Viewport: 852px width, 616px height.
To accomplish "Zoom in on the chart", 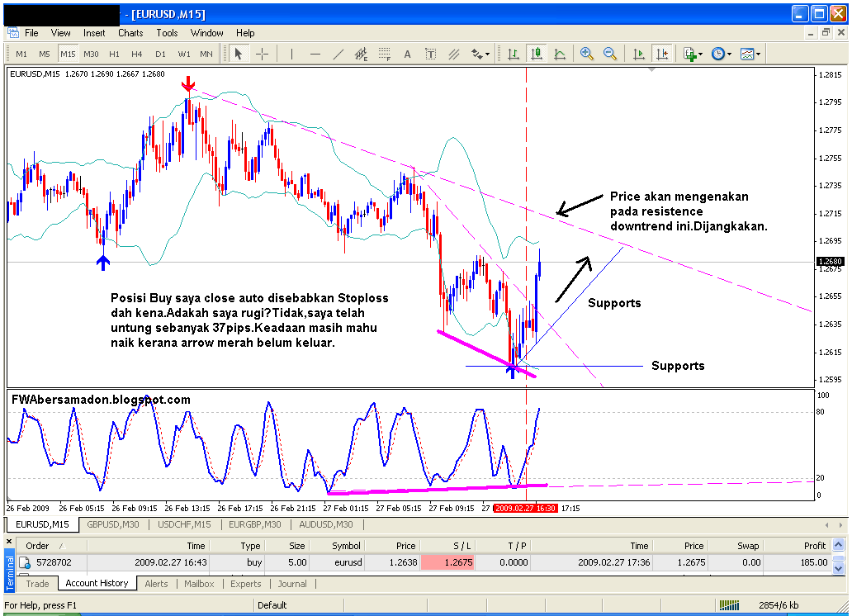I will [586, 54].
